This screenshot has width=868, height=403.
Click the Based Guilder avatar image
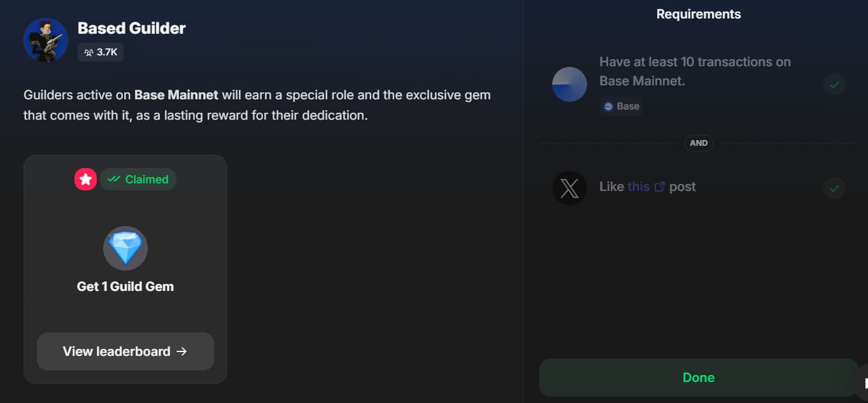(x=46, y=39)
